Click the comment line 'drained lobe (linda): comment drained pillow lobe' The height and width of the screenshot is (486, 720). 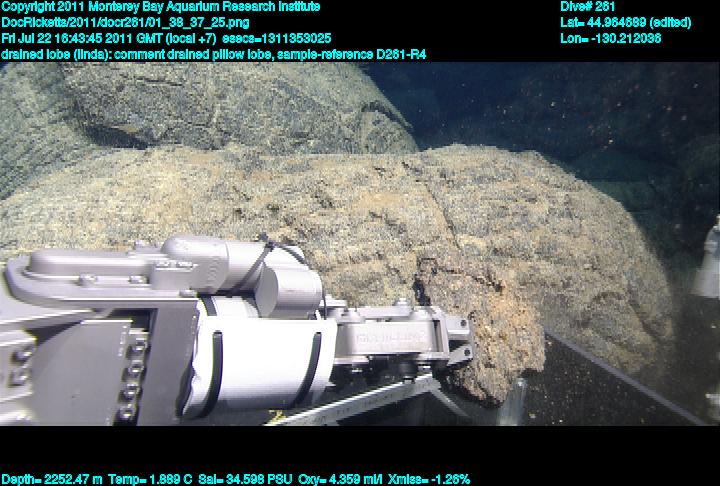coord(136,55)
